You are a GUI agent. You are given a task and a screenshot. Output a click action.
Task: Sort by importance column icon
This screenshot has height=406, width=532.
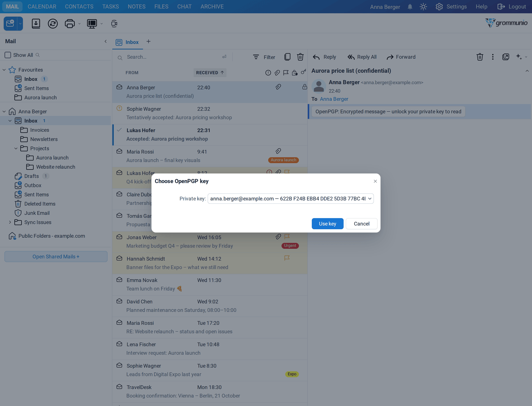point(268,73)
